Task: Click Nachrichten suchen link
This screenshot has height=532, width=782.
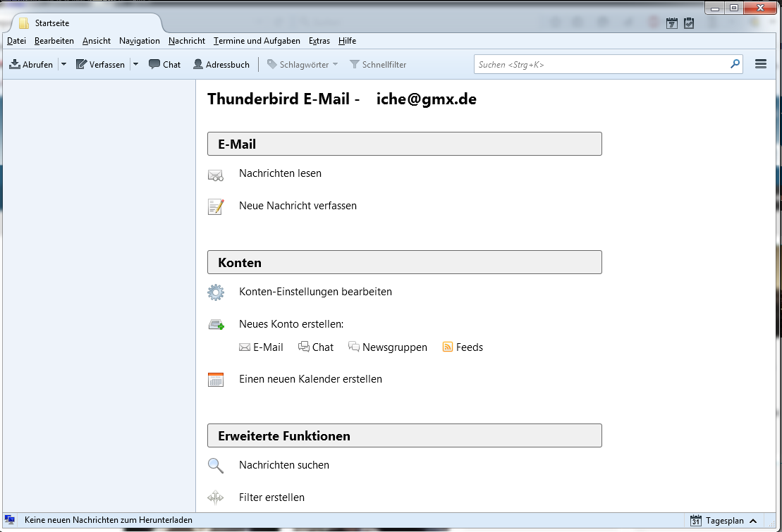Action: pyautogui.click(x=283, y=465)
